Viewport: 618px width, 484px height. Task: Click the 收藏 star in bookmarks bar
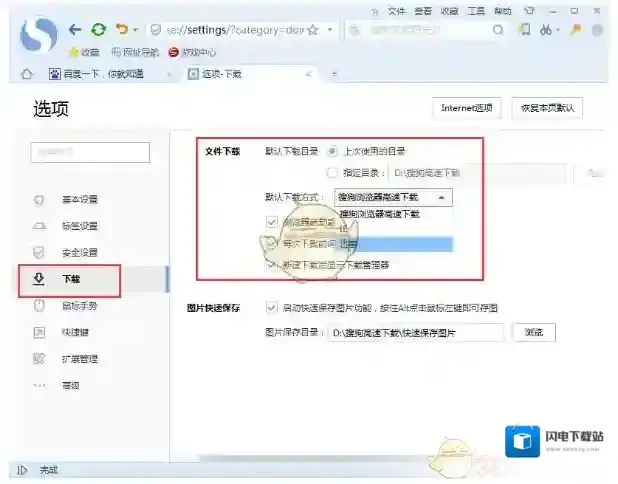click(84, 52)
